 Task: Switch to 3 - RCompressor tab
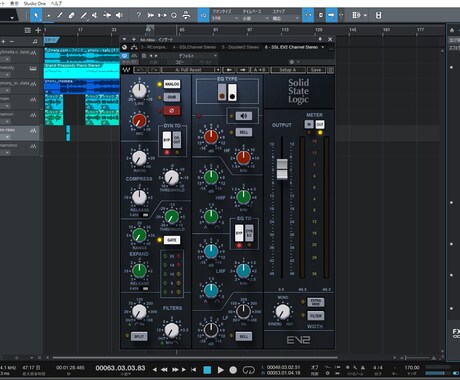point(153,47)
